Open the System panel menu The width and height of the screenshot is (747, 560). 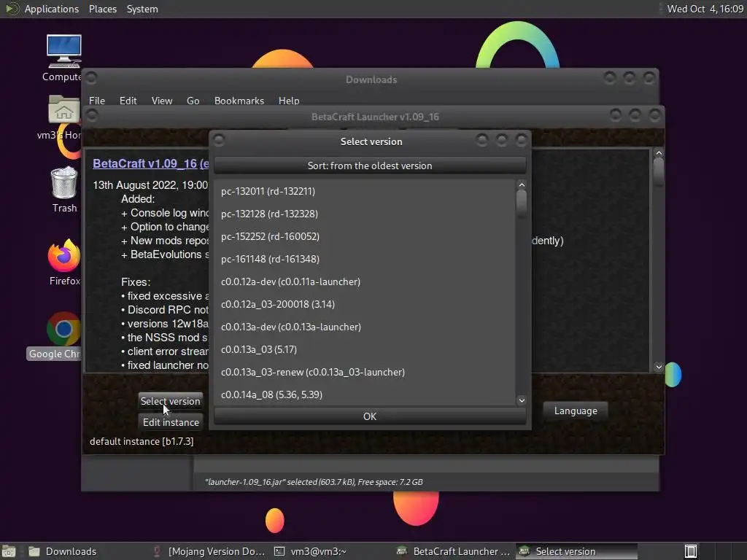[142, 9]
